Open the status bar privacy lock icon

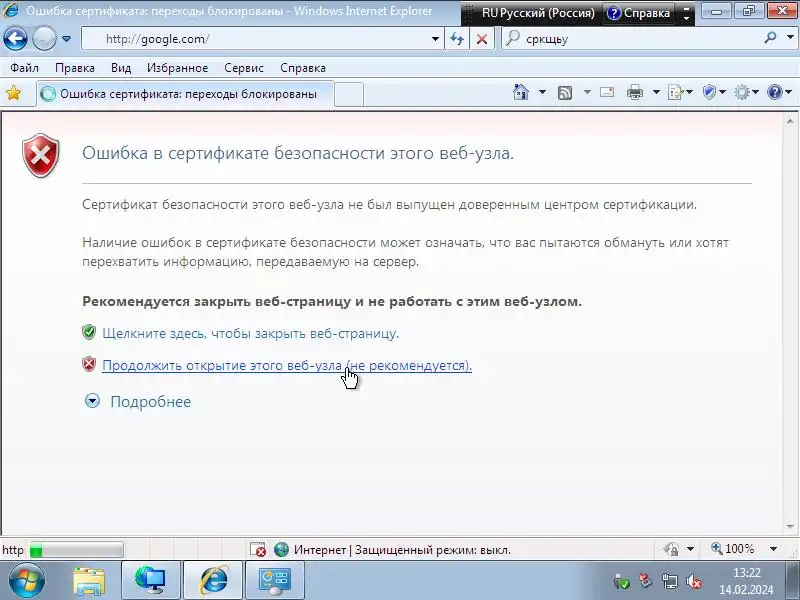click(671, 549)
